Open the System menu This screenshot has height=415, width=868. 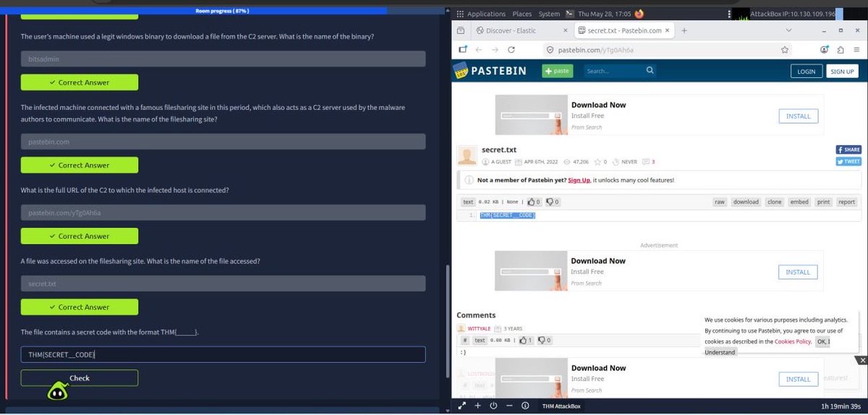click(x=549, y=14)
